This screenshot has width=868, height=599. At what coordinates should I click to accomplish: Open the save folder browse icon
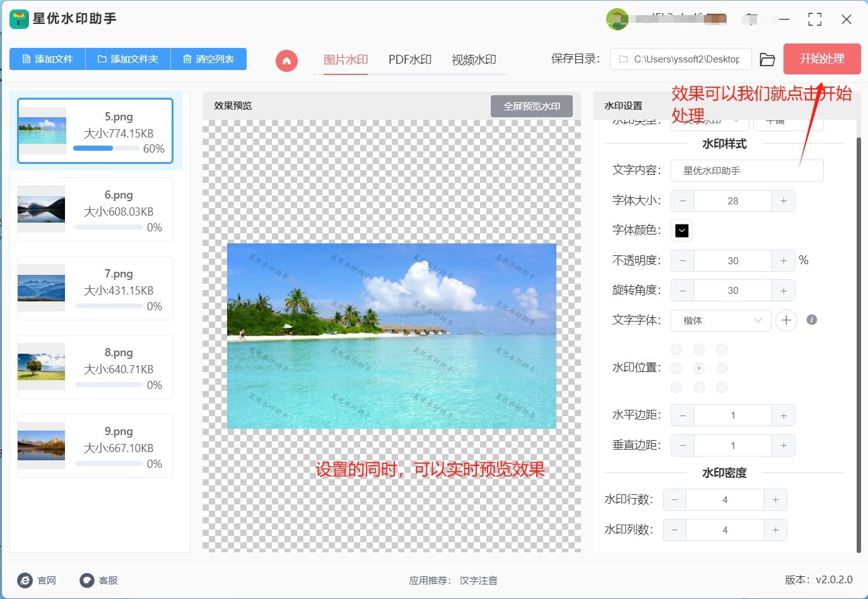[767, 59]
